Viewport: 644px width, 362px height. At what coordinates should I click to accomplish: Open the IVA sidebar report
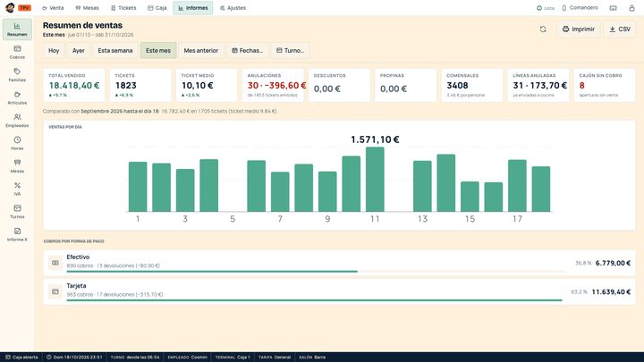[x=17, y=189]
